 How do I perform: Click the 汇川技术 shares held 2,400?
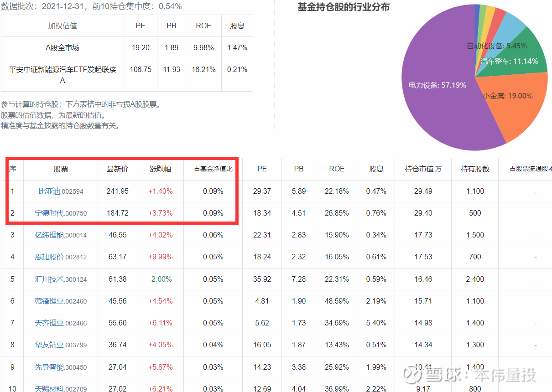click(475, 279)
